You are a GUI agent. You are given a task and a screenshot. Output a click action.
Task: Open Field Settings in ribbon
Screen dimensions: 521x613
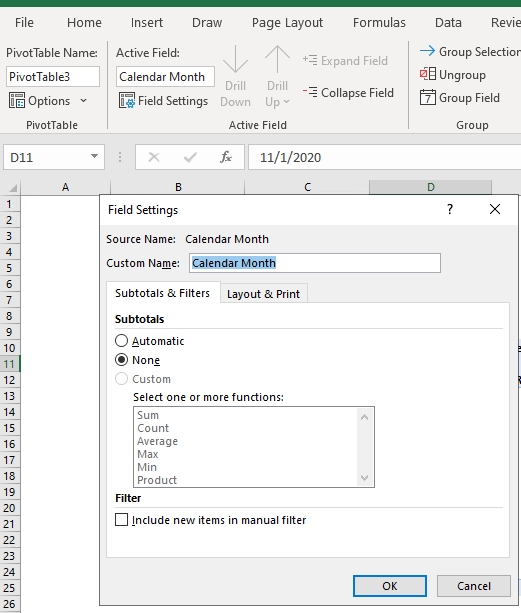coord(163,101)
